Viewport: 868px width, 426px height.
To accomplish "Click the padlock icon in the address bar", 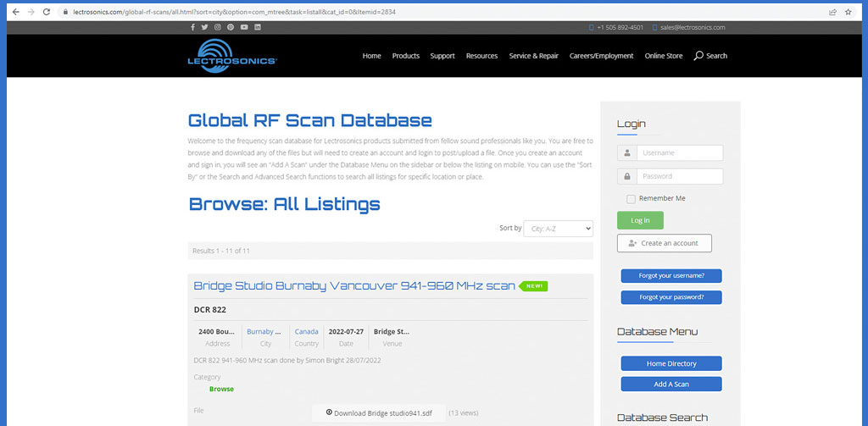I will [x=65, y=12].
